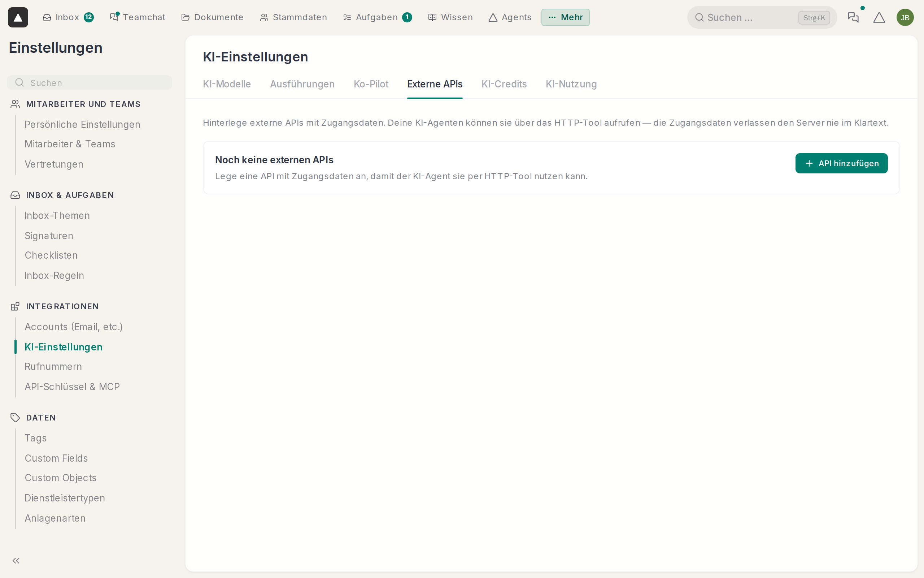The image size is (924, 578).
Task: Click the Inbox & Aufgaben section icon
Action: coord(15,195)
